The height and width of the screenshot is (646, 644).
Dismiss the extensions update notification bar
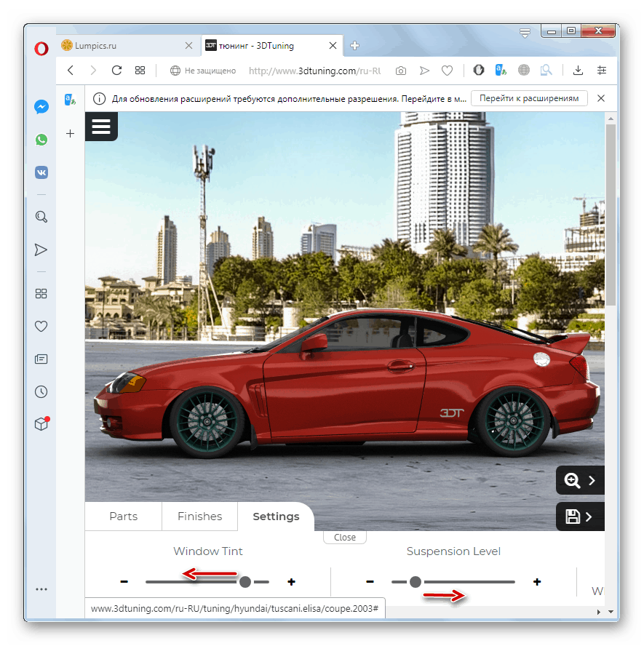coord(601,98)
